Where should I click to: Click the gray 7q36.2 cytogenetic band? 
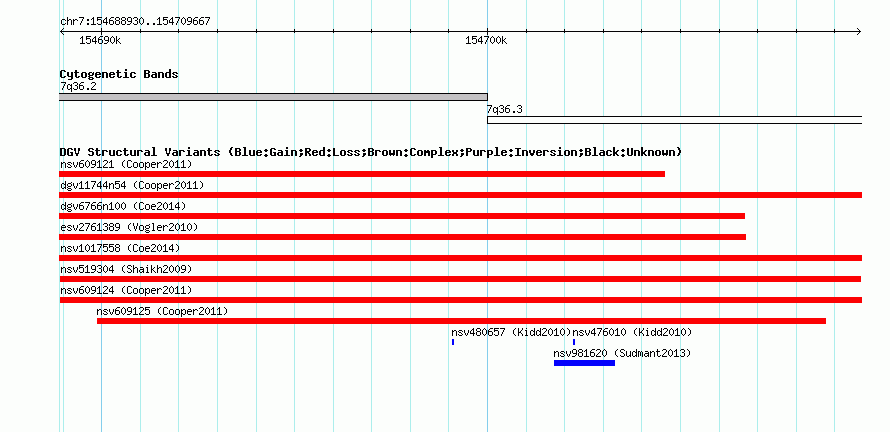[x=274, y=97]
